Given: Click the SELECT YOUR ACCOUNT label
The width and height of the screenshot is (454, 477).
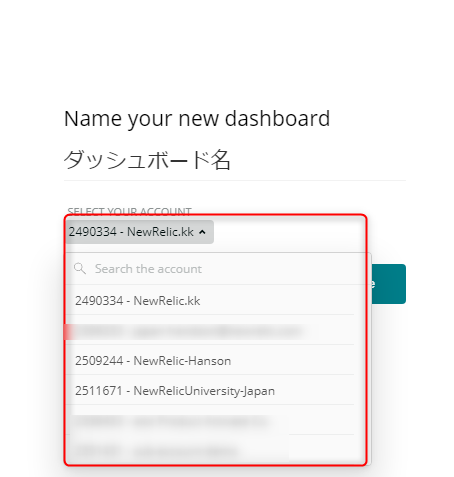Looking at the screenshot, I should pyautogui.click(x=129, y=211).
